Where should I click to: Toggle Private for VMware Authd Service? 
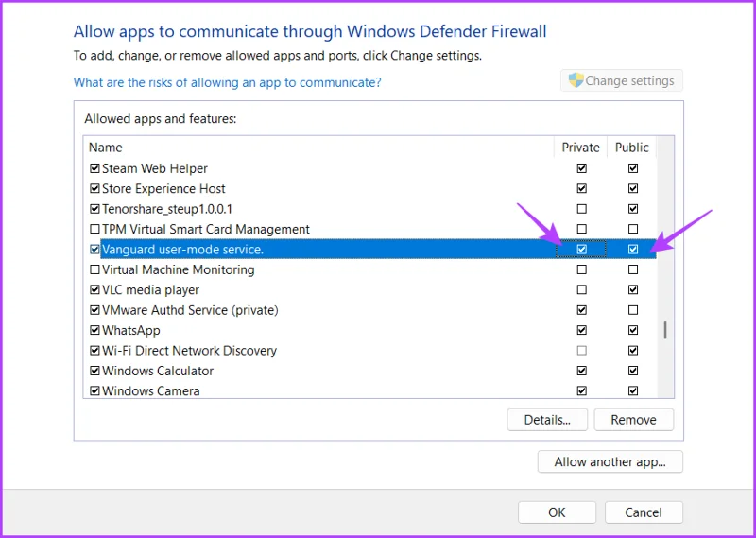pos(582,310)
